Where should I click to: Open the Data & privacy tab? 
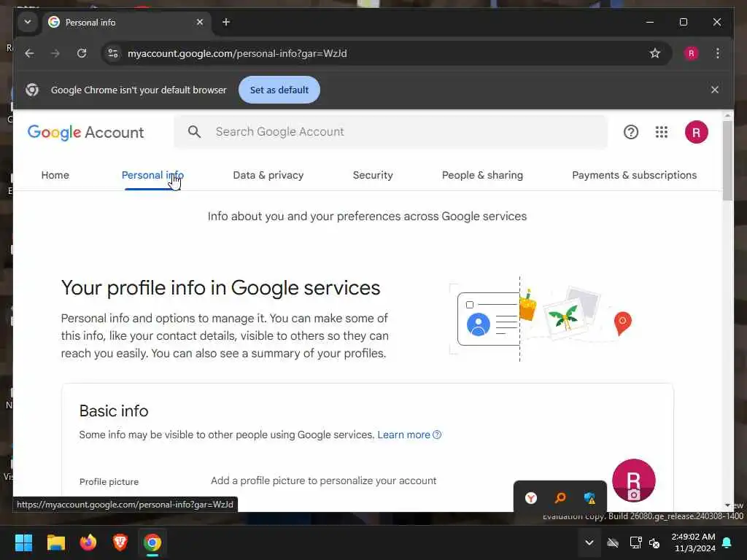[x=268, y=175]
